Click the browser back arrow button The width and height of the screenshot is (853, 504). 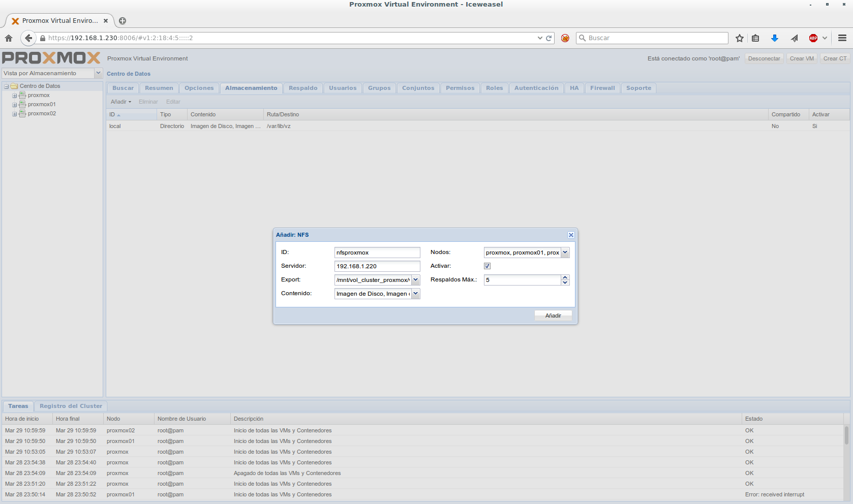(x=28, y=38)
